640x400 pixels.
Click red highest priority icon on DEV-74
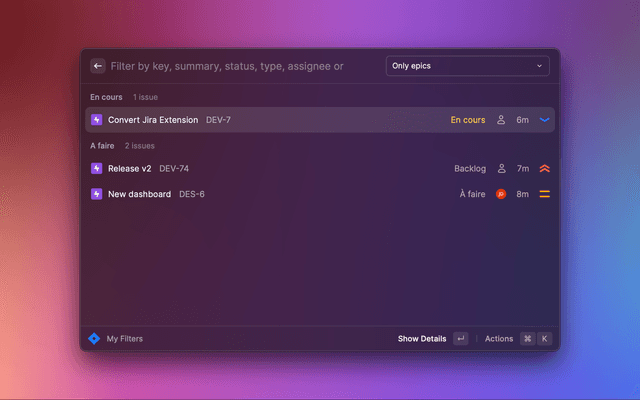click(545, 168)
